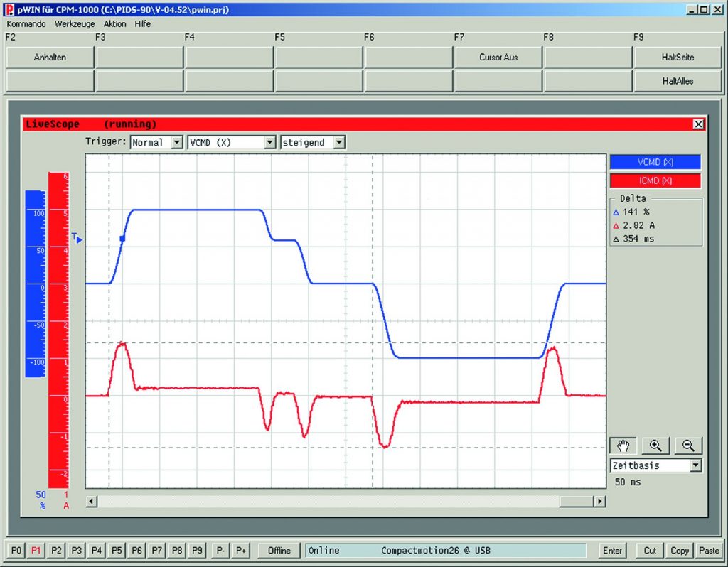The image size is (728, 567).
Task: Click scrollbar left arrow under the scope
Action: [x=91, y=502]
